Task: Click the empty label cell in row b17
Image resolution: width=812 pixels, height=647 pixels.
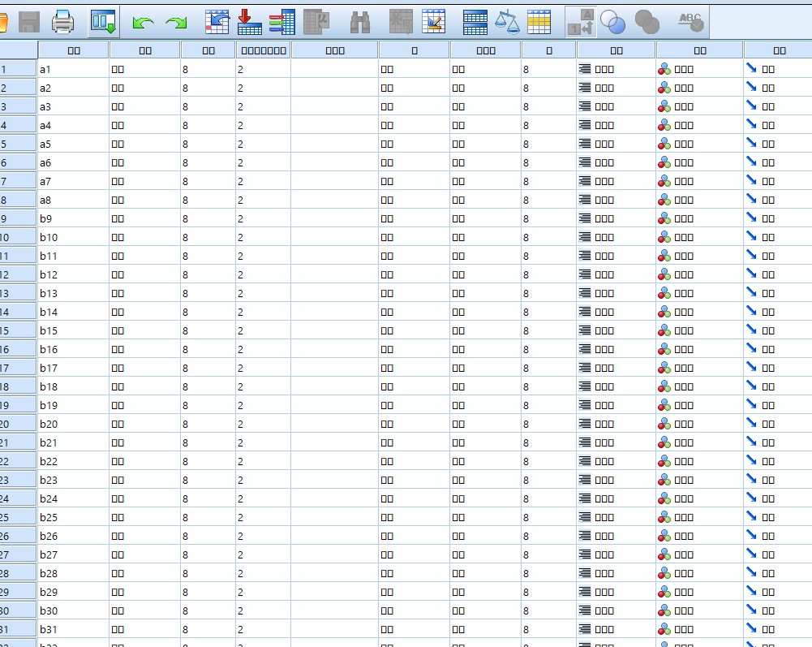Action: pos(334,368)
